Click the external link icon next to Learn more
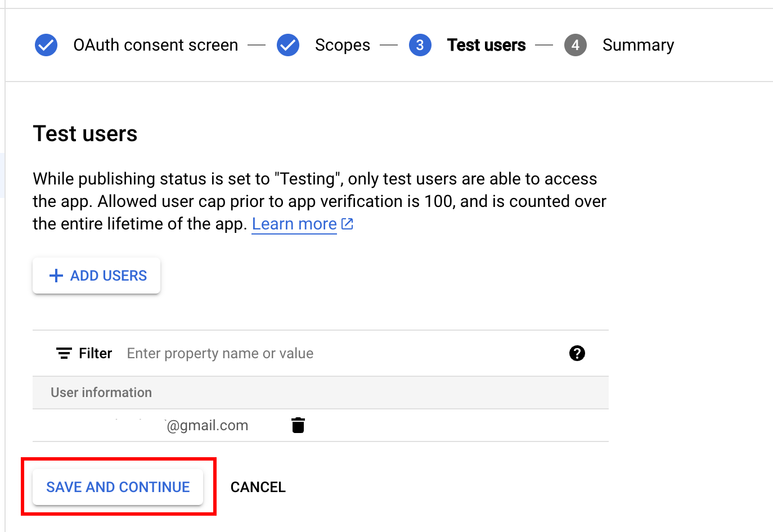The height and width of the screenshot is (532, 773). [x=347, y=223]
